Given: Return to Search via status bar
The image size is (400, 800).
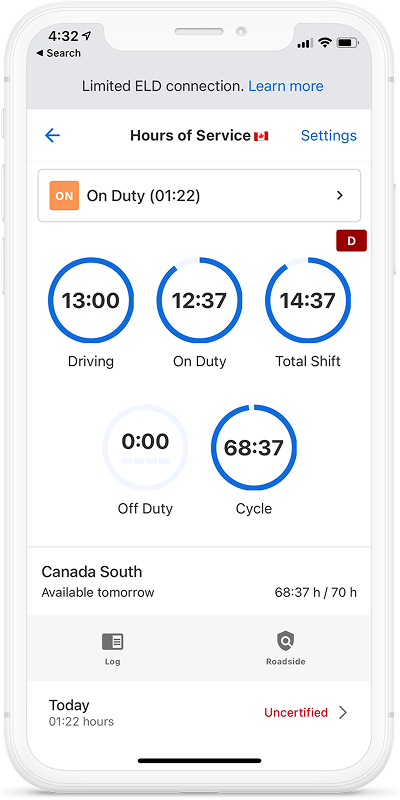Looking at the screenshot, I should (x=59, y=53).
